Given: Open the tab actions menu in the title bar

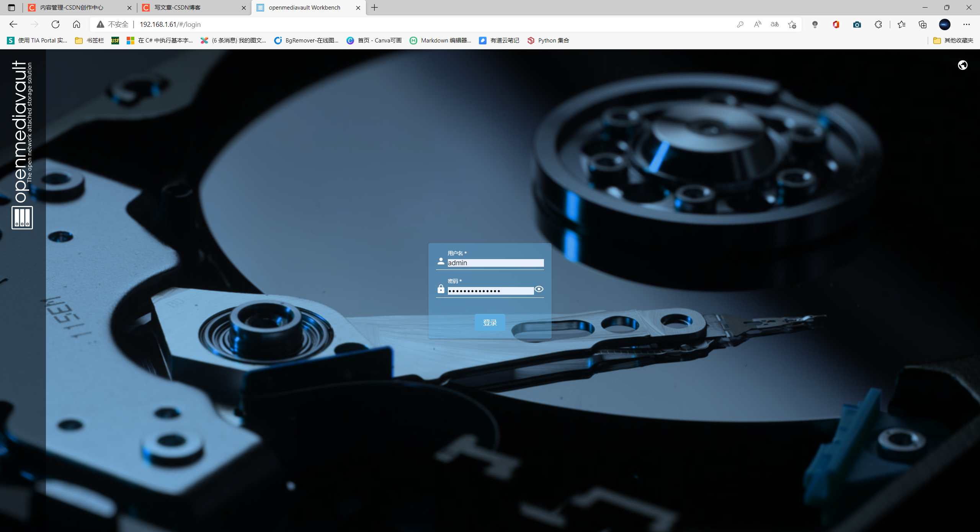Looking at the screenshot, I should click(x=11, y=7).
